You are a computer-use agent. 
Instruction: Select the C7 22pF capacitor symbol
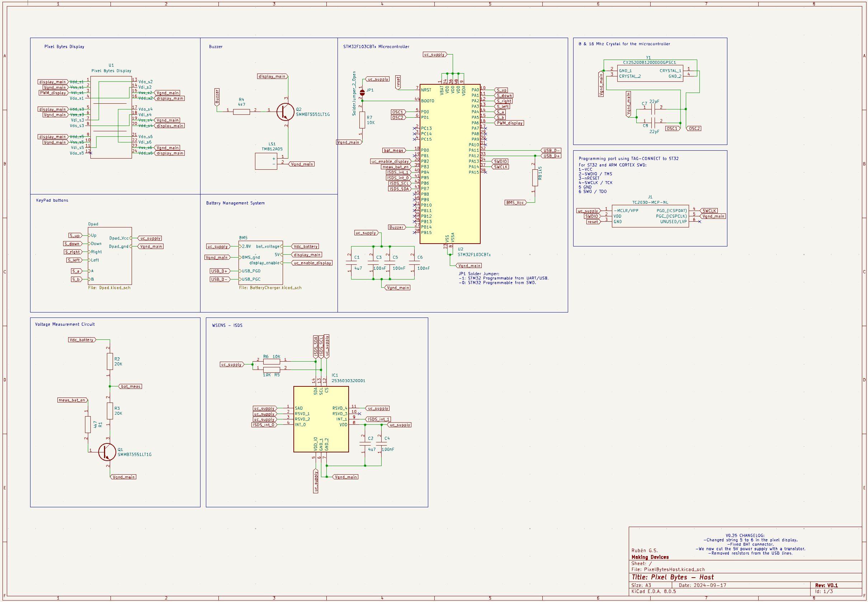[x=653, y=109]
